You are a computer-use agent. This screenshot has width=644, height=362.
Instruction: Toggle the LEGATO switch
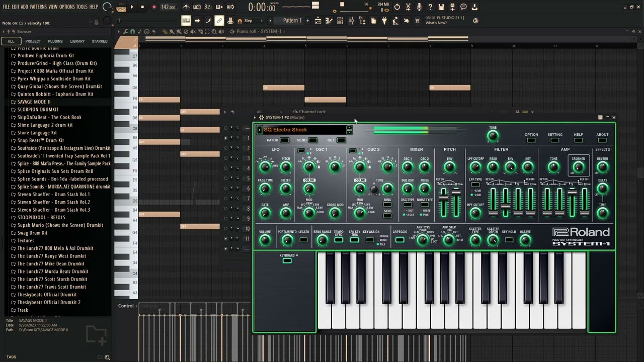coord(303,240)
